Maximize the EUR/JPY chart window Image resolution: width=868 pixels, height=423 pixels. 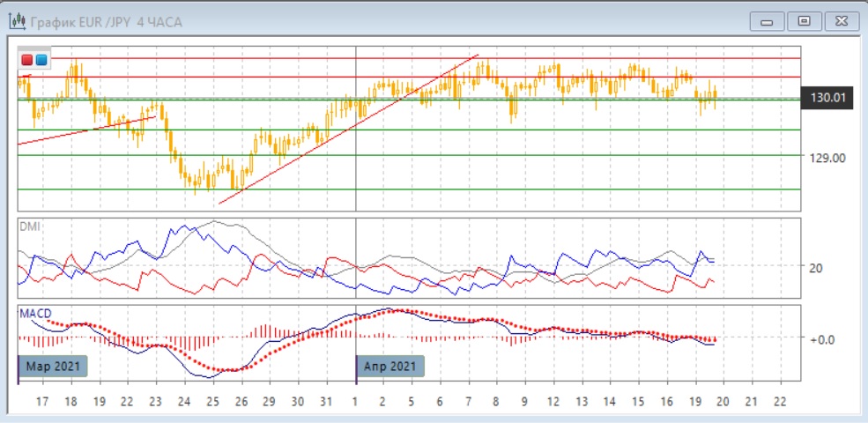(x=803, y=20)
